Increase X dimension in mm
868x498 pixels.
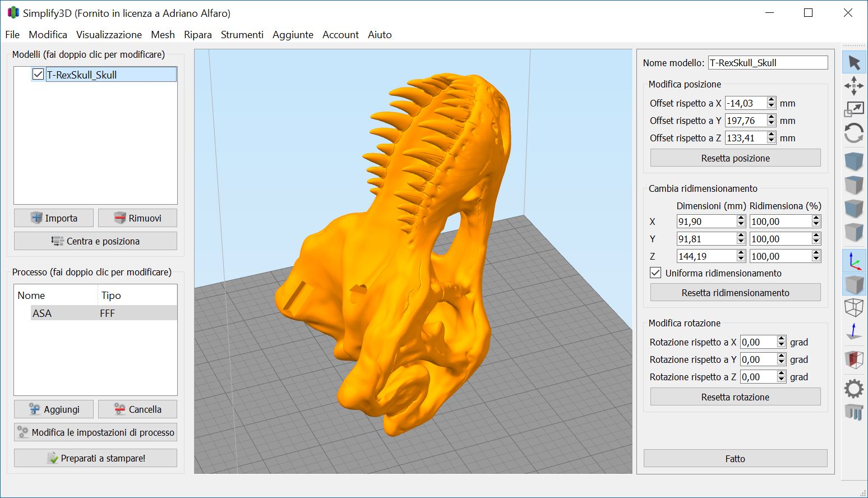pos(741,218)
